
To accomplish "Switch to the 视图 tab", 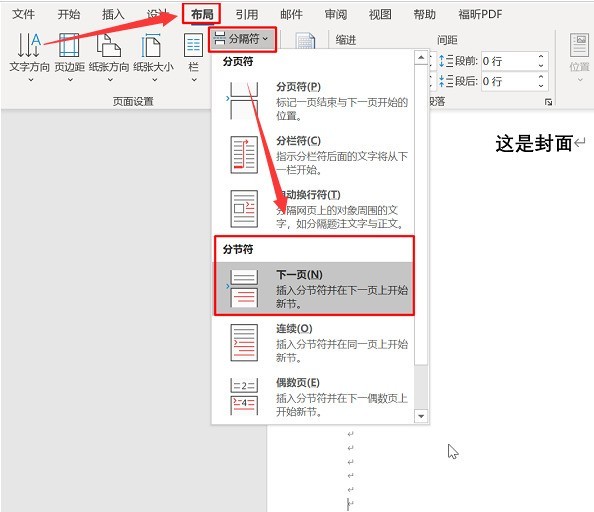I will tap(380, 14).
